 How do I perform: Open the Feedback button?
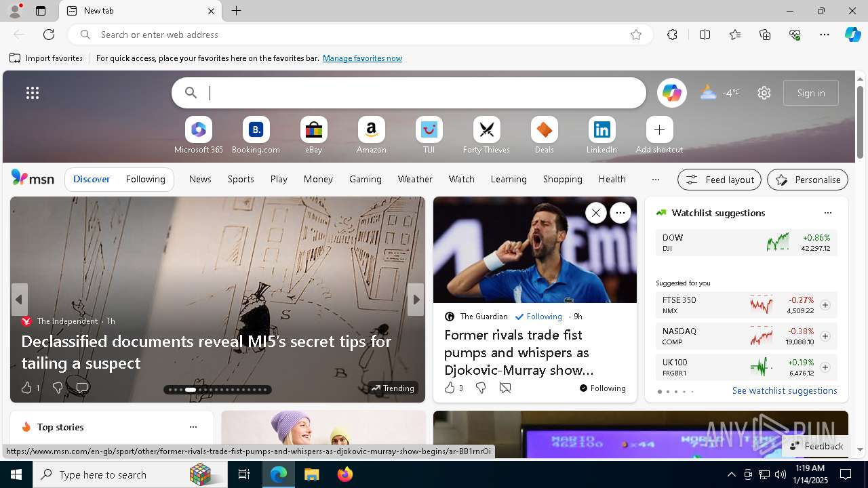(x=816, y=446)
